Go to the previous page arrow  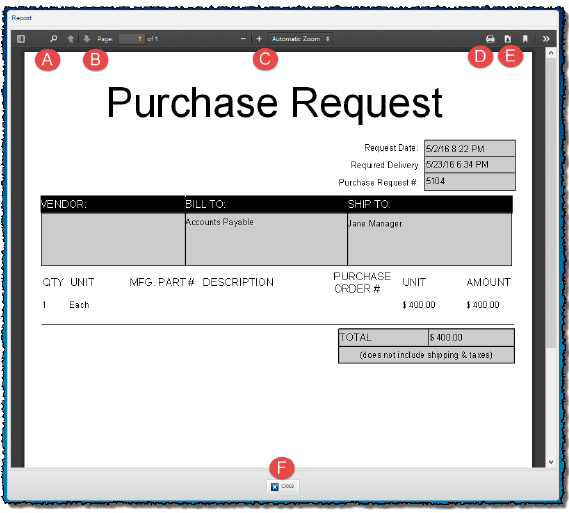pyautogui.click(x=71, y=39)
